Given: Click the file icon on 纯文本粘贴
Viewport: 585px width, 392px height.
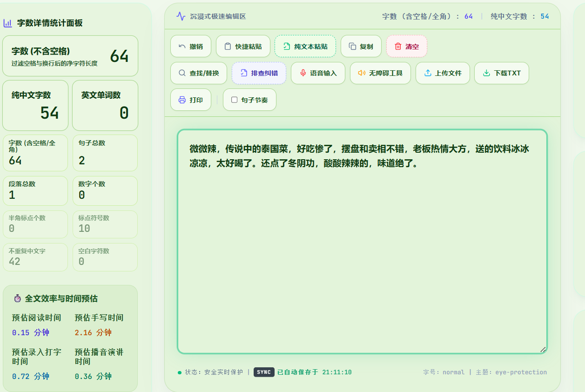Looking at the screenshot, I should coord(287,47).
